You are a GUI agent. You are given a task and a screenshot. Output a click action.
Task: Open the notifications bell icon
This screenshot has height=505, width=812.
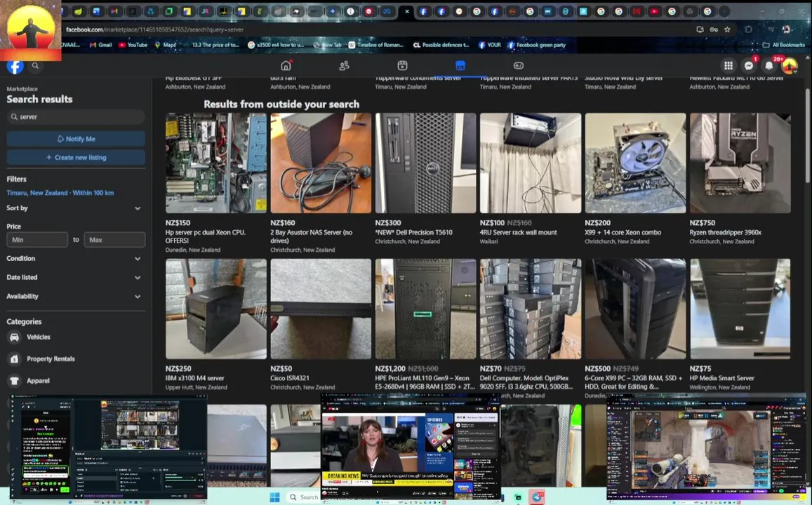[x=769, y=66]
